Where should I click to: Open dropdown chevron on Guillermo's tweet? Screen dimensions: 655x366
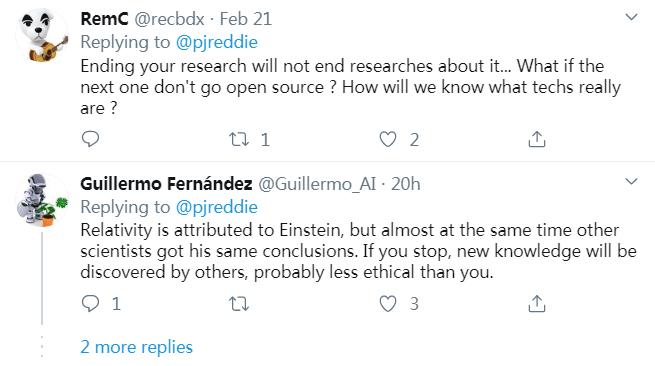click(631, 181)
